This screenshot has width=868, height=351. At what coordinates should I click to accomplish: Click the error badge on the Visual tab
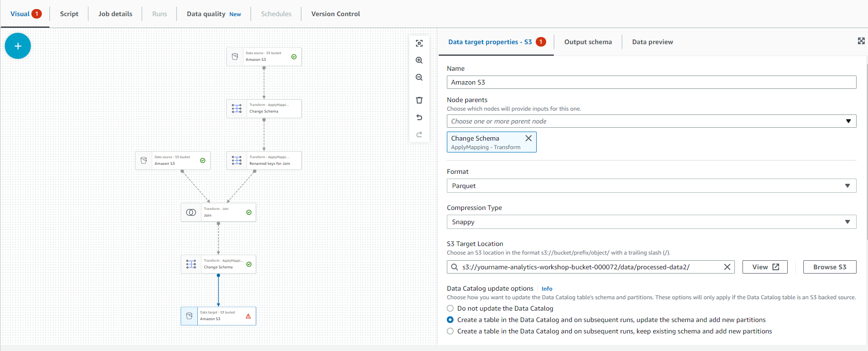point(37,14)
